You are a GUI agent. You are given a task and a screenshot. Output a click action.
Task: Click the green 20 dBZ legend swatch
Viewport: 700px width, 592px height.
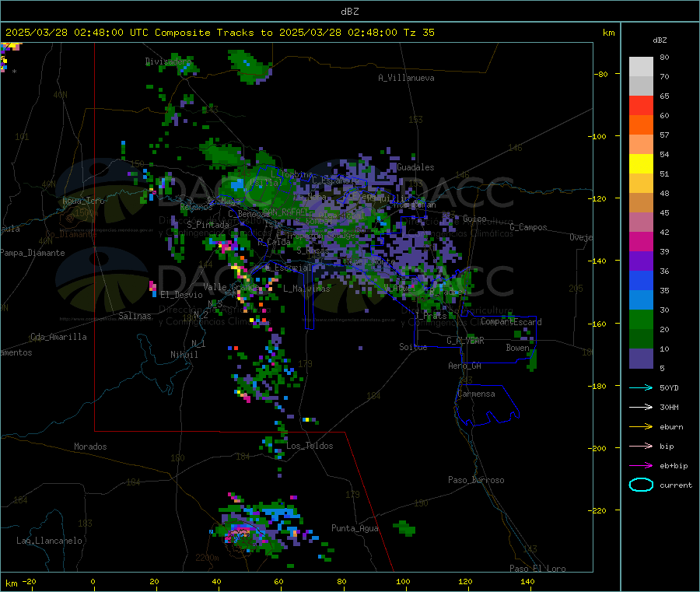point(641,319)
